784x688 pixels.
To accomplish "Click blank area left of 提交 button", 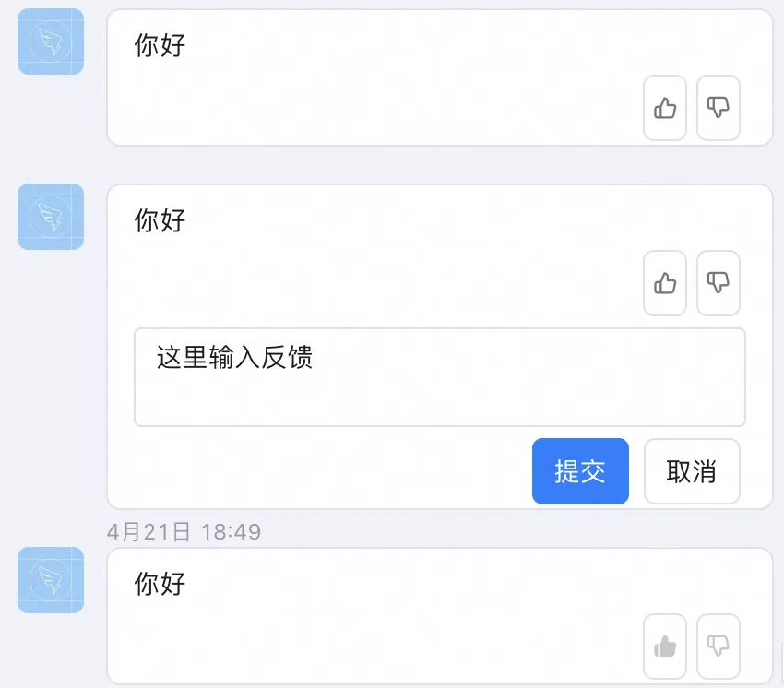I will [320, 471].
